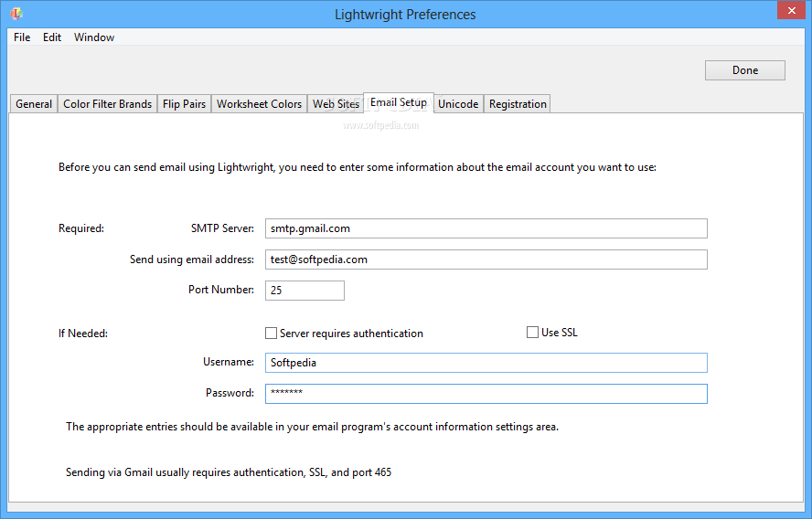Click the Send using email address field
Image resolution: width=812 pixels, height=519 pixels.
[x=486, y=259]
